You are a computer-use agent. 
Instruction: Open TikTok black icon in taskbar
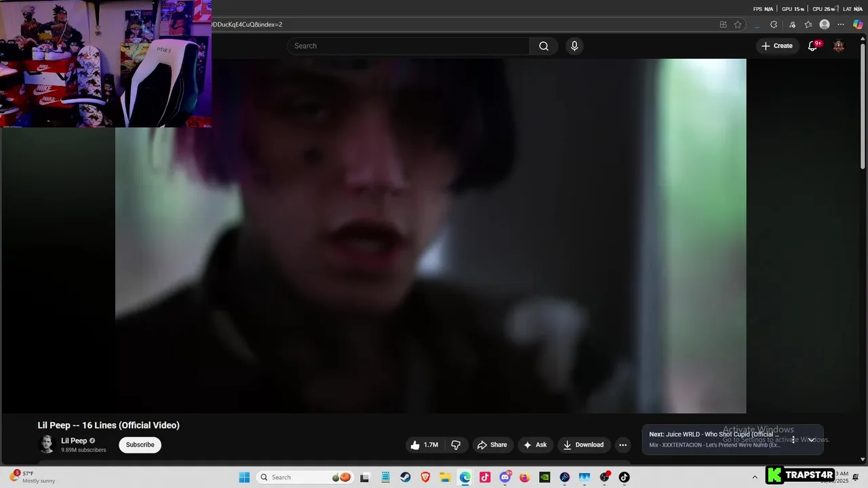point(625,477)
